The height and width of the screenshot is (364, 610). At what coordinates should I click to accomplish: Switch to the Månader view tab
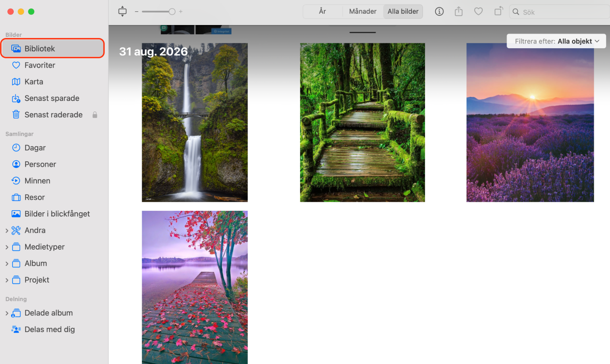click(363, 12)
